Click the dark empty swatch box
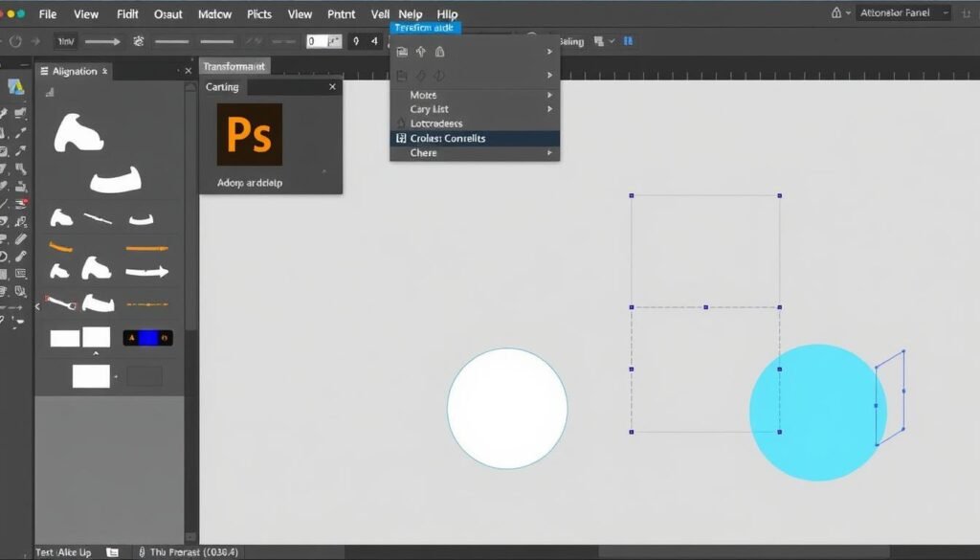980x560 pixels. tap(145, 376)
